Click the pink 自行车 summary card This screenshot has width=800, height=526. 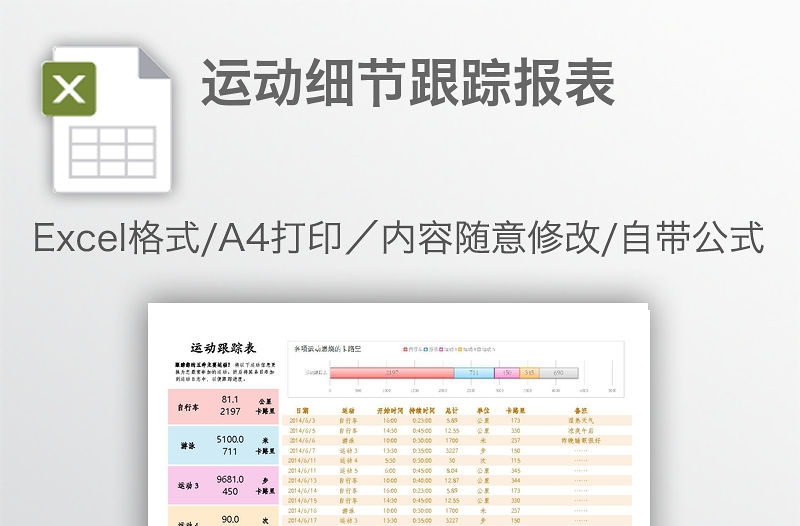(223, 407)
